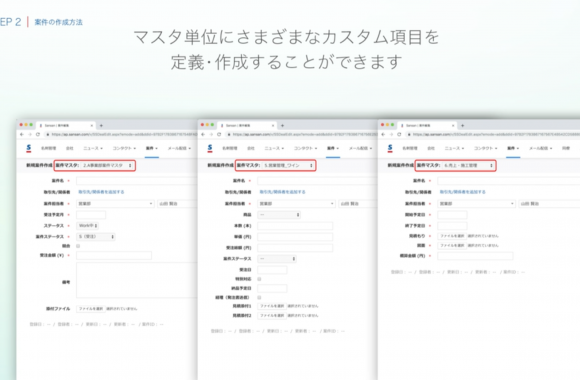Viewport: 580px width, 380px height.
Task: Focus the 概算金額 (円) field in right window
Action: click(x=475, y=256)
